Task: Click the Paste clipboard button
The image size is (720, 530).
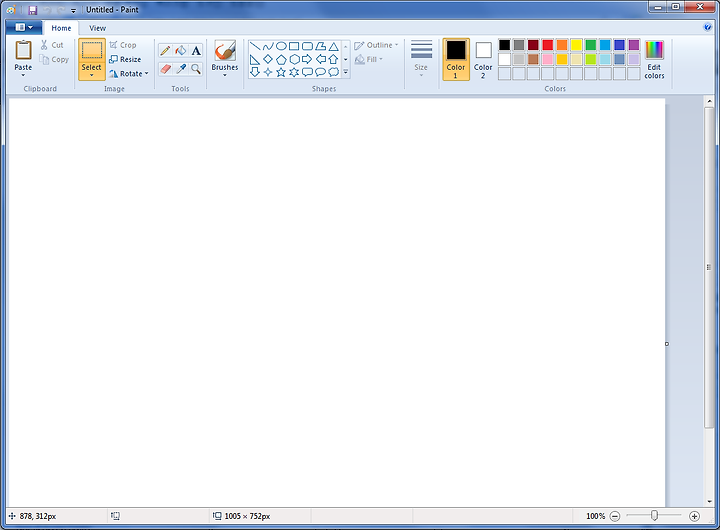Action: [23, 51]
